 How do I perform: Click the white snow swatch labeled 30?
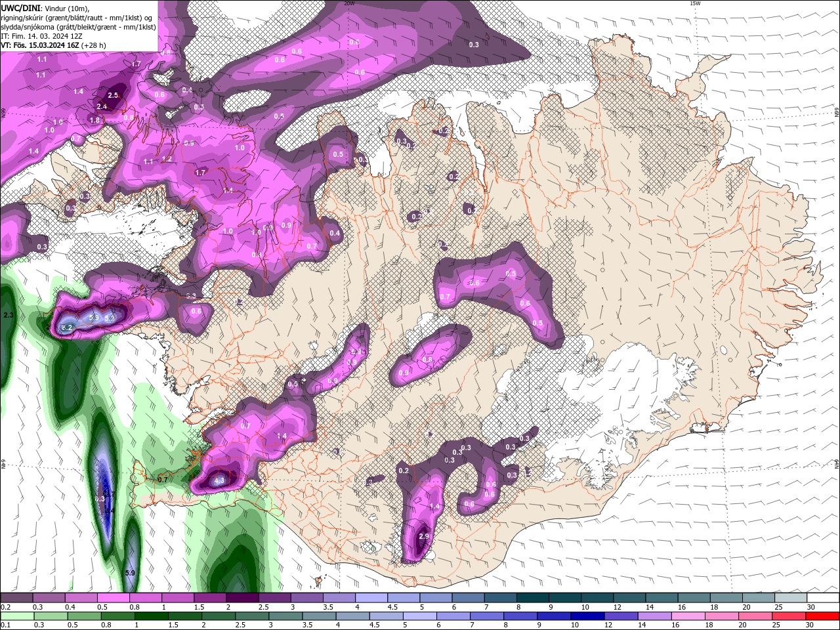pyautogui.click(x=823, y=598)
